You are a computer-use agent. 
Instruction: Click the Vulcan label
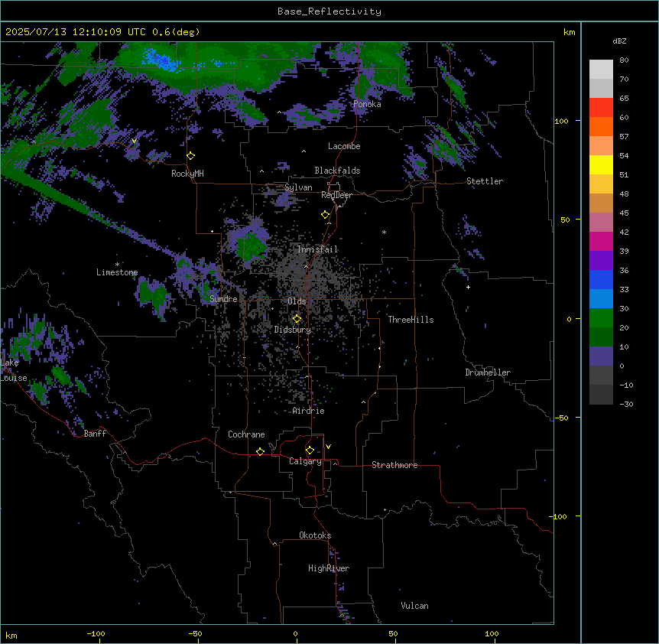pyautogui.click(x=415, y=606)
